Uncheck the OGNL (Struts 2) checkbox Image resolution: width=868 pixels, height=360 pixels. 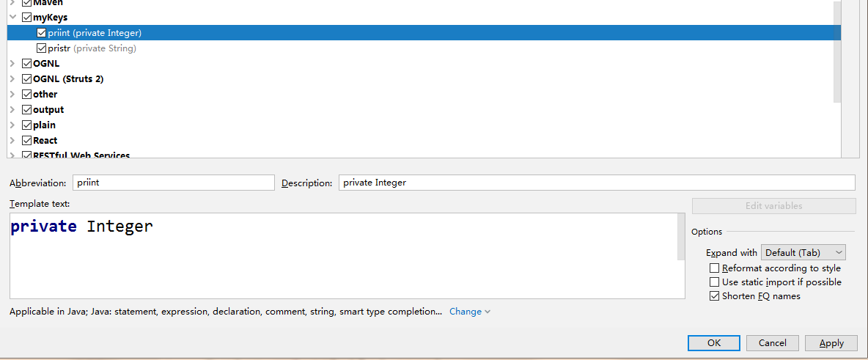click(x=26, y=79)
